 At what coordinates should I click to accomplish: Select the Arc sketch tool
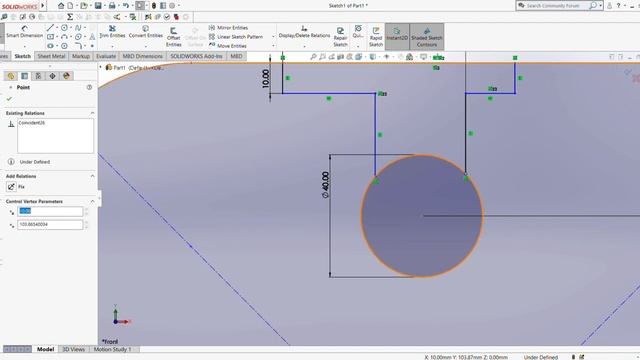pyautogui.click(x=64, y=37)
